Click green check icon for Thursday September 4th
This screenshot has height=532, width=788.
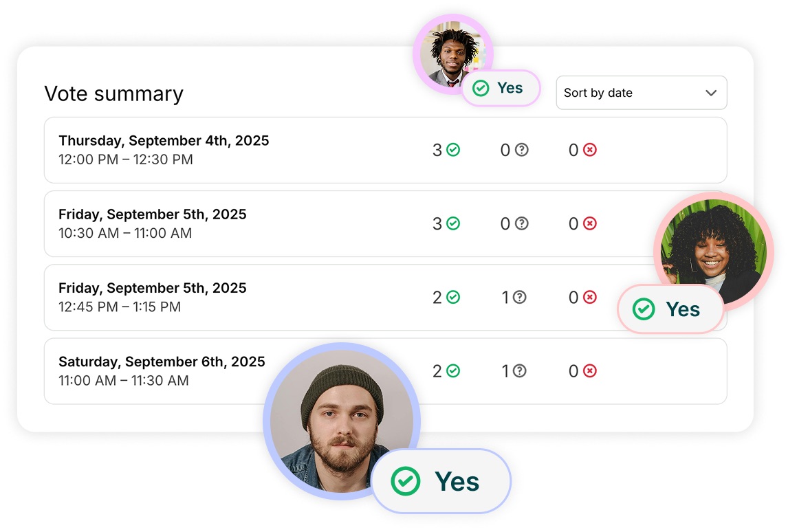tap(453, 150)
